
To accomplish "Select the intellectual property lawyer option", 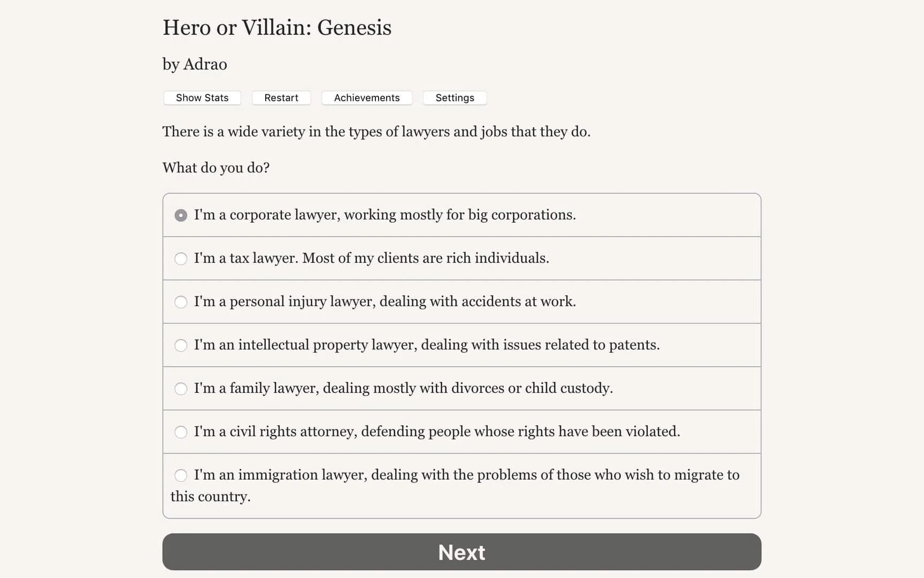I will pyautogui.click(x=181, y=345).
